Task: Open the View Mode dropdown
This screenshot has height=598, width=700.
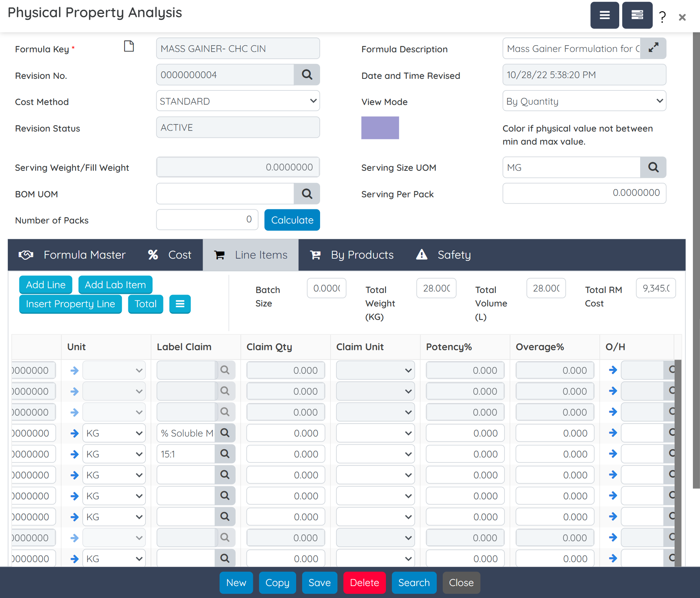Action: pos(584,101)
